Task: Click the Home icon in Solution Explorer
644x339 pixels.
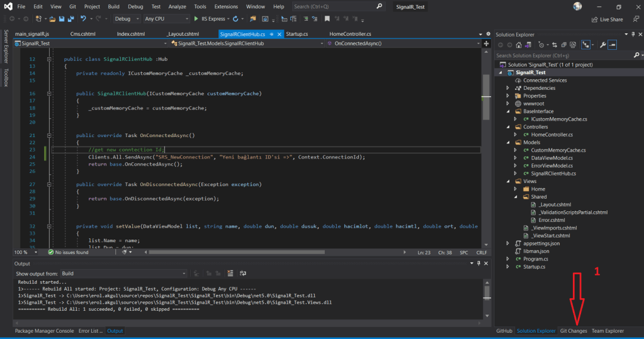Action: [x=518, y=45]
